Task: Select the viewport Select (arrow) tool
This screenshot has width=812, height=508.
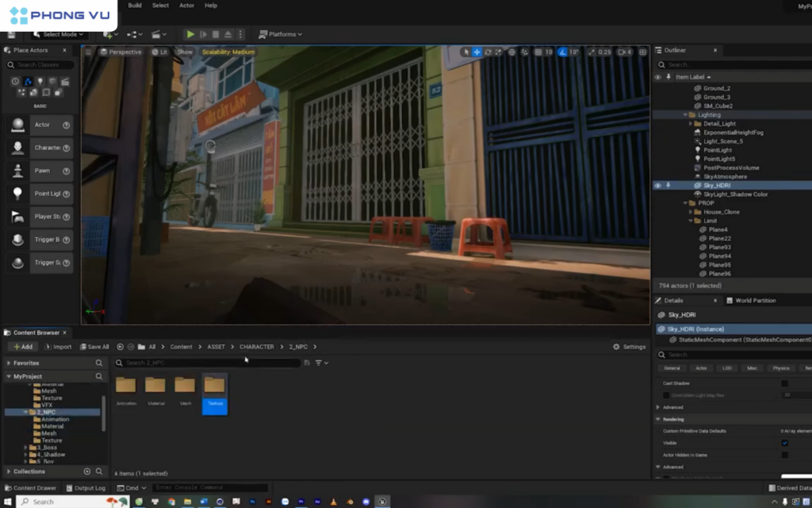Action: coord(466,52)
